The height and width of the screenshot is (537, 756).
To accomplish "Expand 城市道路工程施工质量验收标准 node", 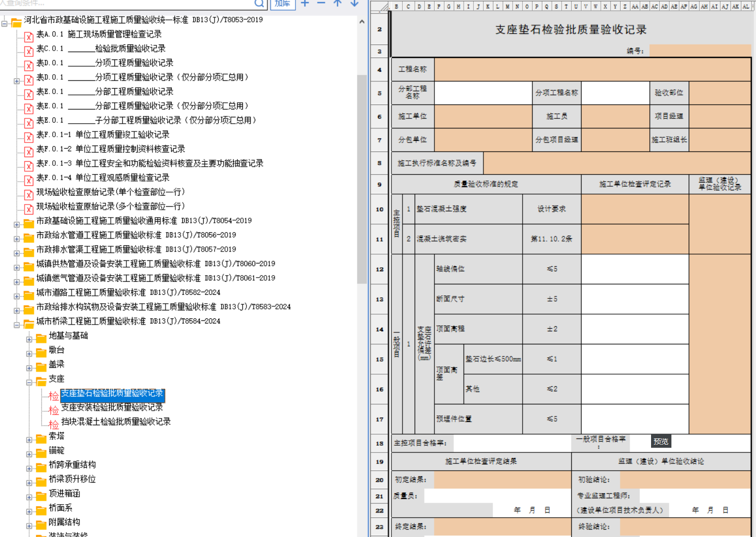I will point(17,296).
